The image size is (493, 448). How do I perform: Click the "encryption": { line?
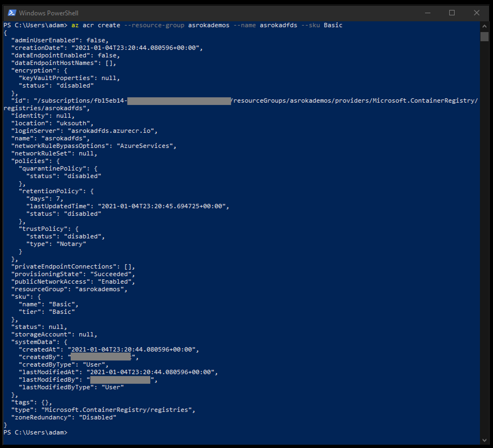click(39, 70)
